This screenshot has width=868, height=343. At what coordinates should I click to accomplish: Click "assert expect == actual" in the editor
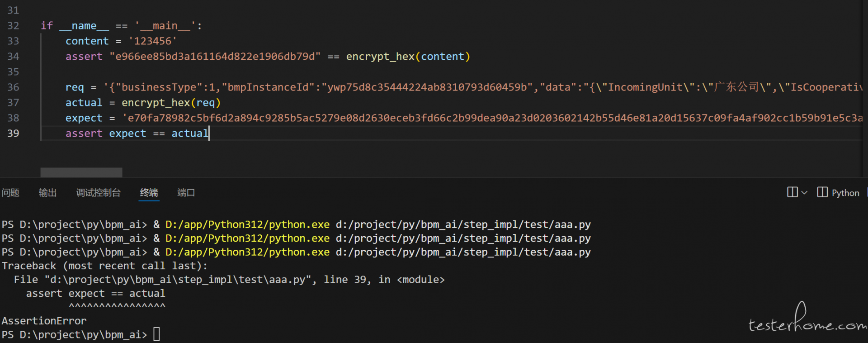point(137,133)
